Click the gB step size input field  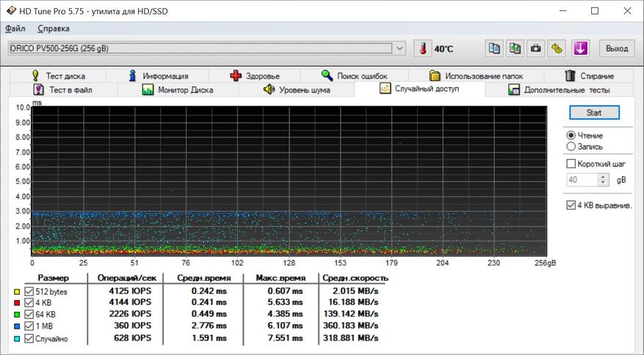(x=582, y=180)
